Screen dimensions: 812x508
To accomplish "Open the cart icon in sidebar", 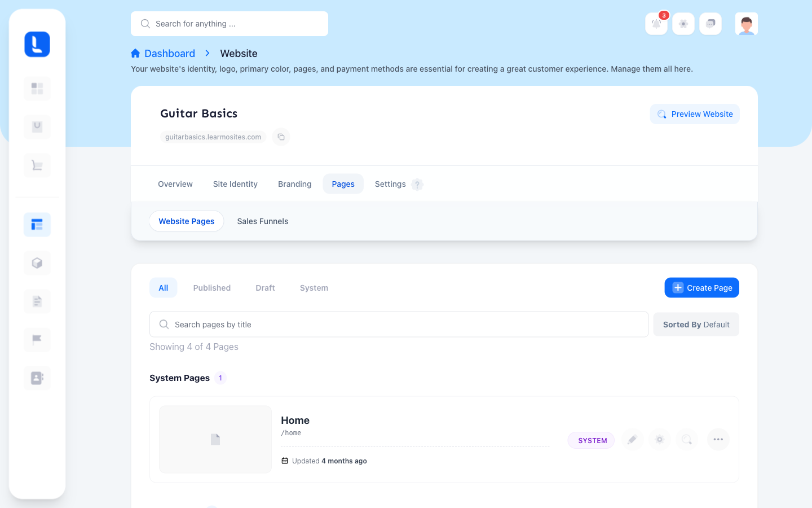I will point(37,165).
